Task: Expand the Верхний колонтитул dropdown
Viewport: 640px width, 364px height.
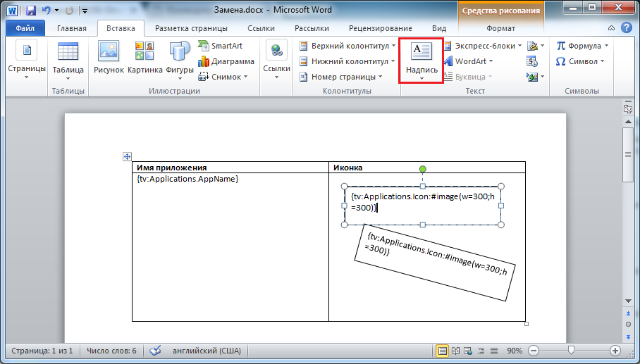Action: coord(345,46)
